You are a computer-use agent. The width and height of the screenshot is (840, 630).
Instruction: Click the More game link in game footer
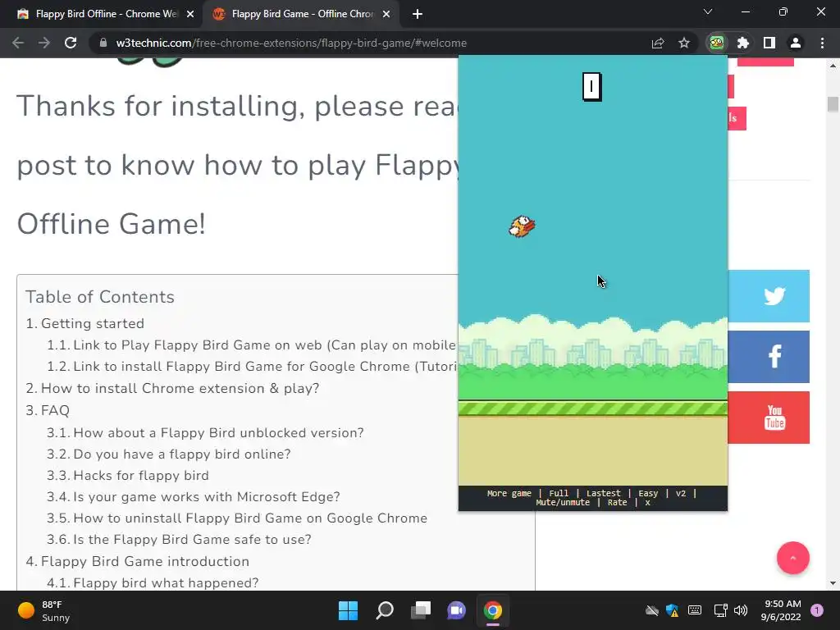[x=509, y=493]
